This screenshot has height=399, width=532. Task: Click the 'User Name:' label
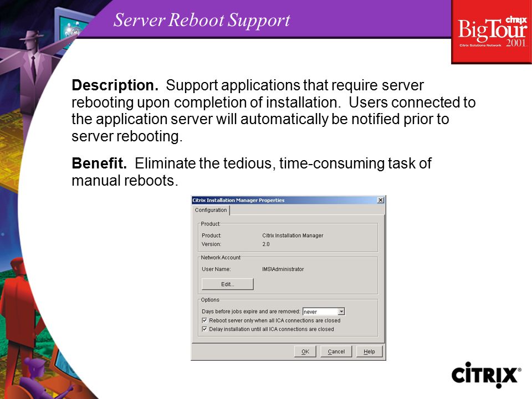coord(216,269)
